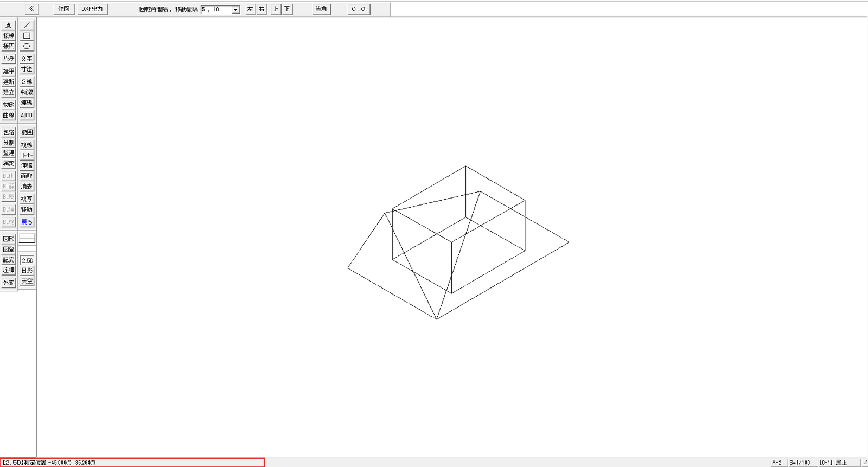868x467 pixels.
Task: Select the 接線 tangent line tool
Action: click(x=9, y=36)
